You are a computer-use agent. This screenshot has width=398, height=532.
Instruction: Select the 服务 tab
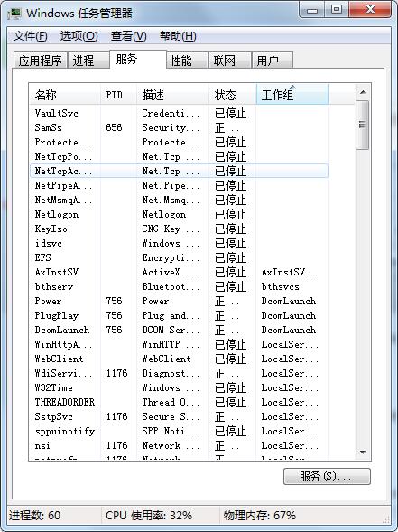pyautogui.click(x=138, y=60)
